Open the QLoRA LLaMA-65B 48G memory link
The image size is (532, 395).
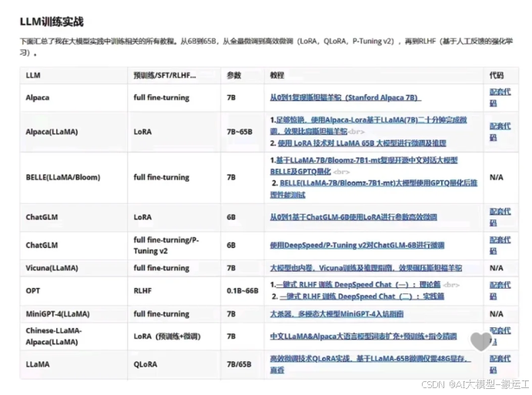click(x=370, y=364)
